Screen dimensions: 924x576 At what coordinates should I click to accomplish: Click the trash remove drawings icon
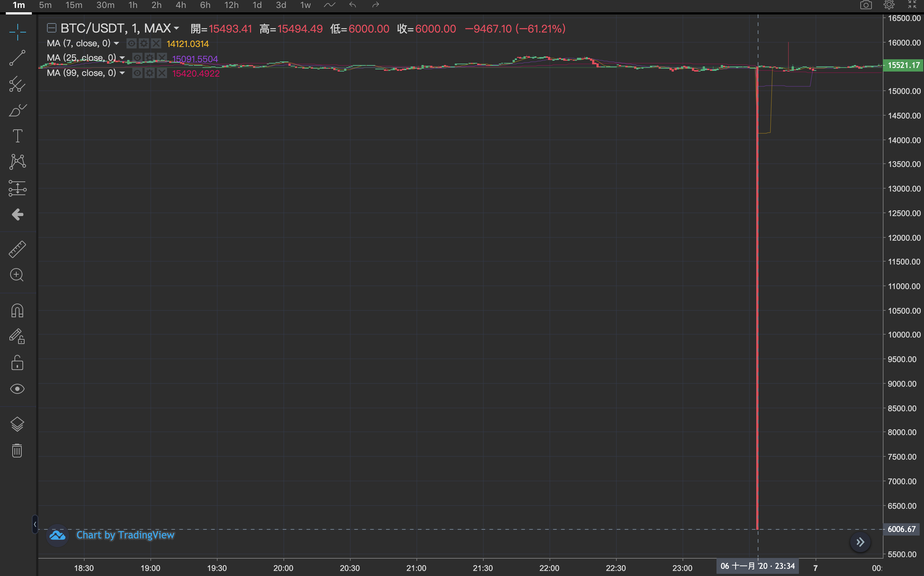tap(17, 450)
